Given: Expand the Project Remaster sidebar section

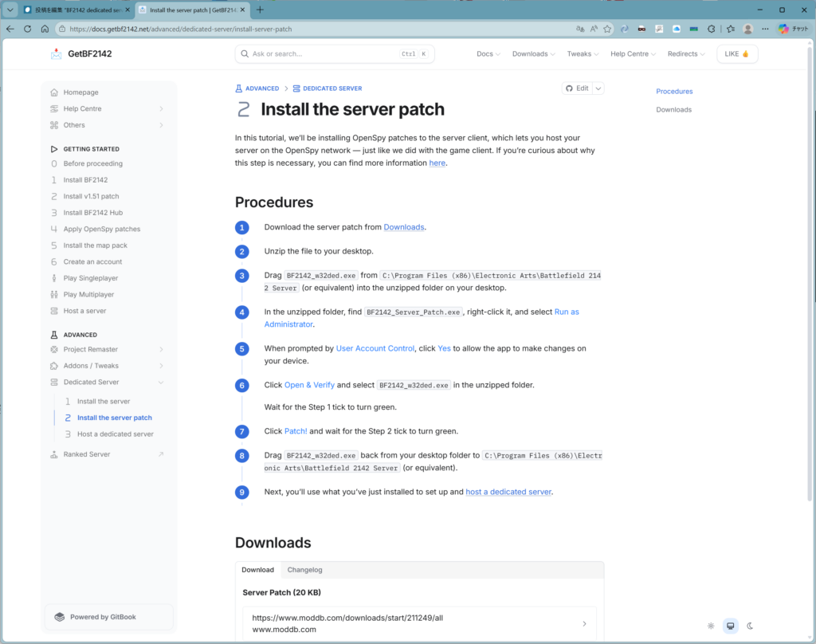Looking at the screenshot, I should point(161,350).
